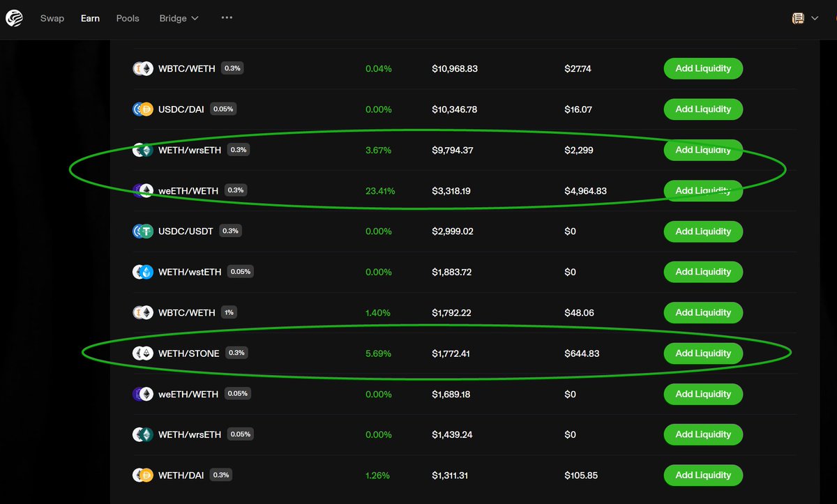Click the WBTC/WETH 0.3% pair token icons

(x=142, y=68)
